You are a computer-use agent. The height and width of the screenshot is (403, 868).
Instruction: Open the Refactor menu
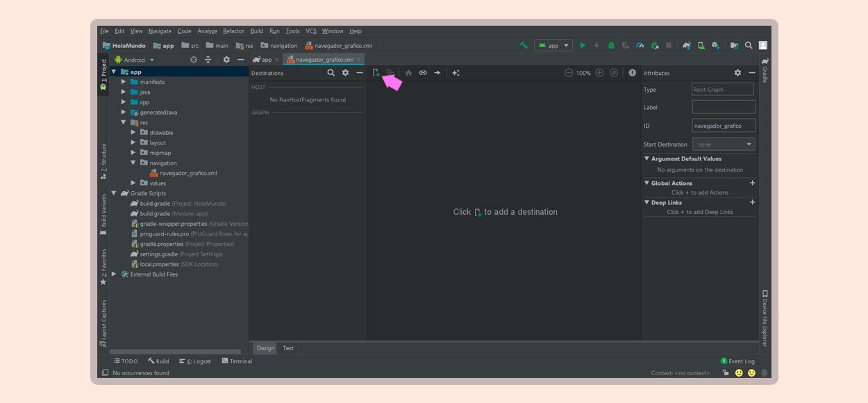233,31
